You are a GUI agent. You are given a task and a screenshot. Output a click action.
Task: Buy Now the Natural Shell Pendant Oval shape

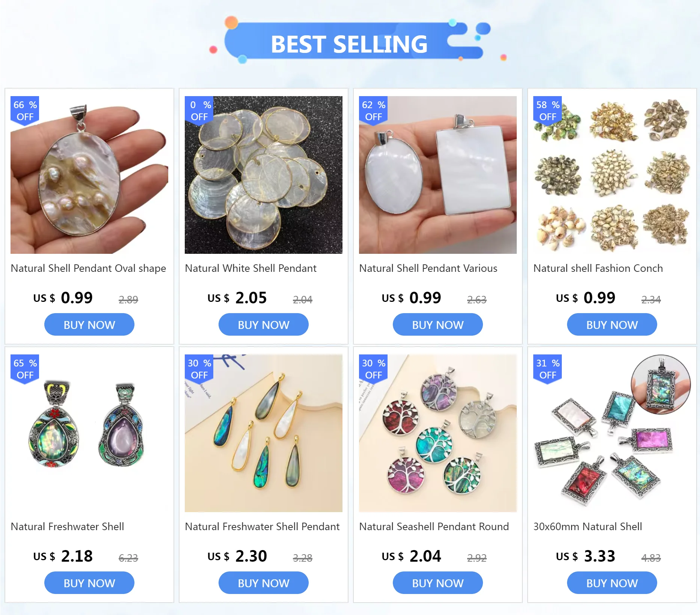(x=89, y=324)
